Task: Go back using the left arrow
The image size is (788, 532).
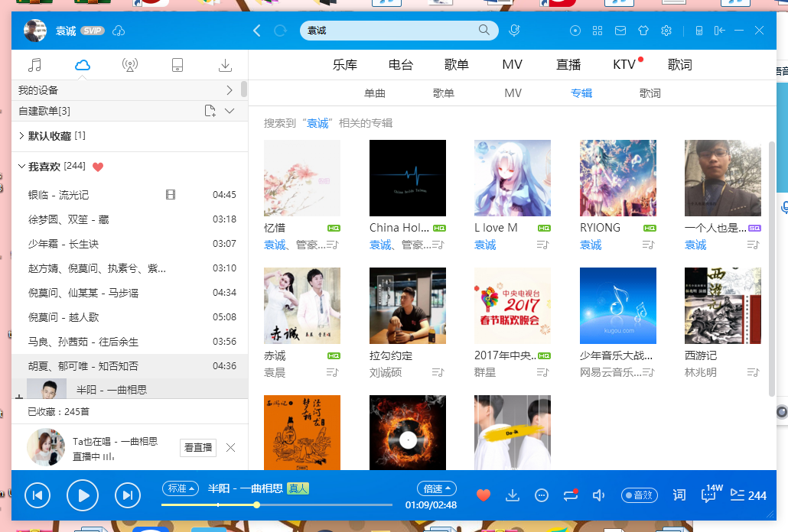Action: pyautogui.click(x=257, y=31)
